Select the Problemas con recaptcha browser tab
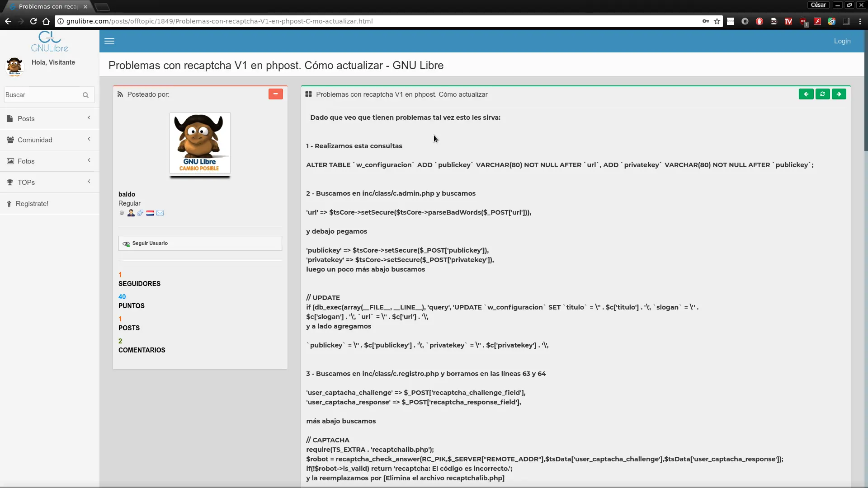Screen dimensions: 868x488 coord(47,7)
